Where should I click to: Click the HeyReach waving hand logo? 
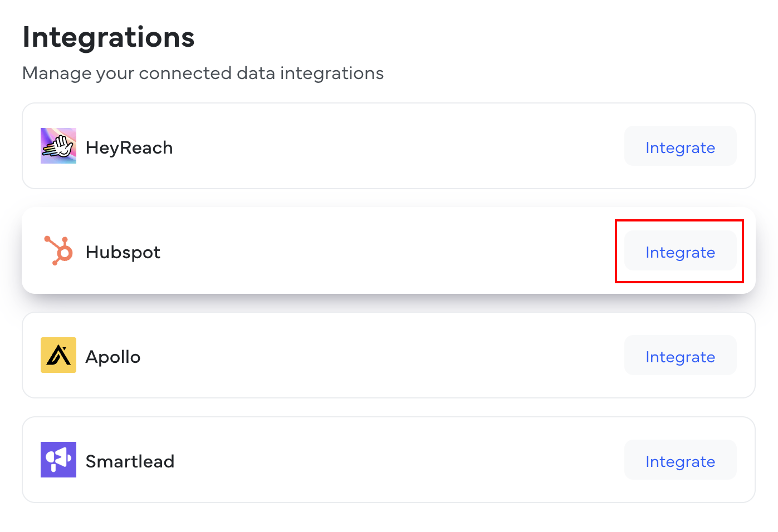tap(58, 146)
